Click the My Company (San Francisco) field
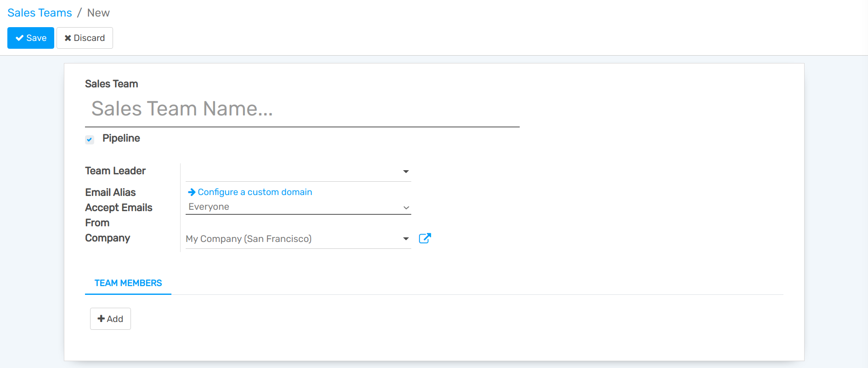868x368 pixels. point(292,239)
